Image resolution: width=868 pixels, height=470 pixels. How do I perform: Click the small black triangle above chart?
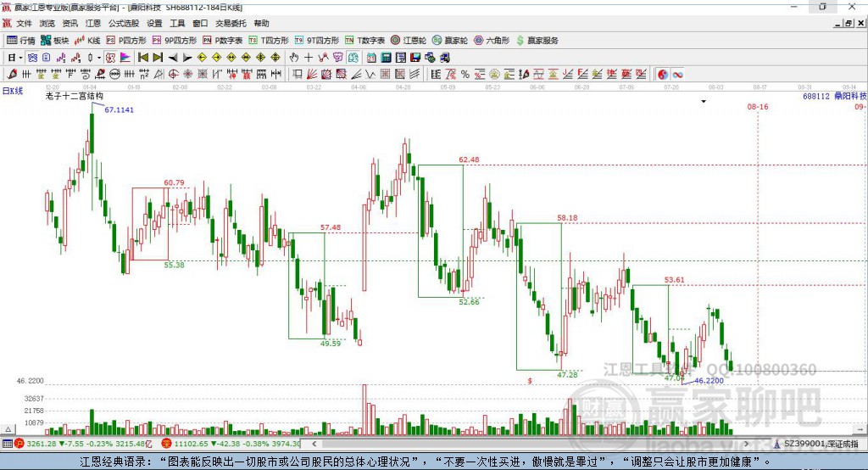704,102
